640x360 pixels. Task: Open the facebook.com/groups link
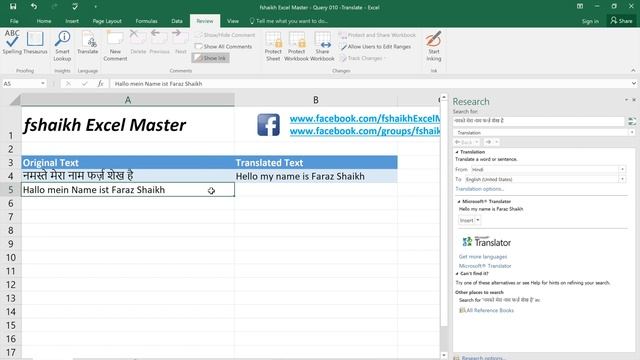click(365, 131)
